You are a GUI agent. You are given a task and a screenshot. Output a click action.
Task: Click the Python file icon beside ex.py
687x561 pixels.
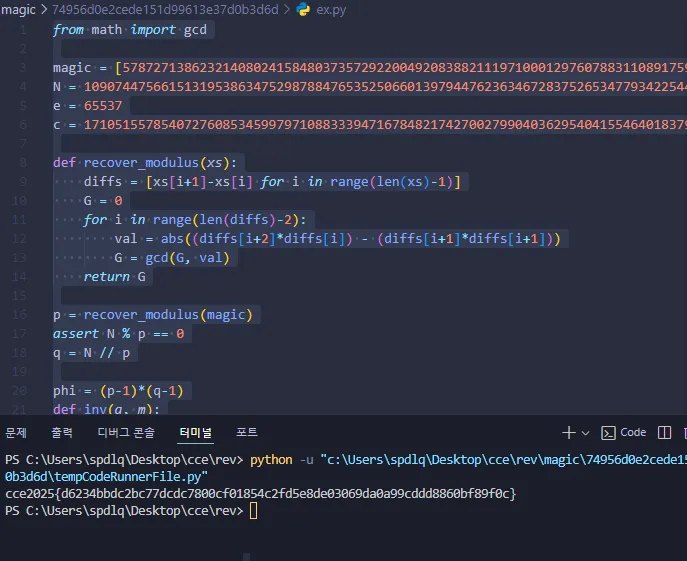pyautogui.click(x=303, y=10)
